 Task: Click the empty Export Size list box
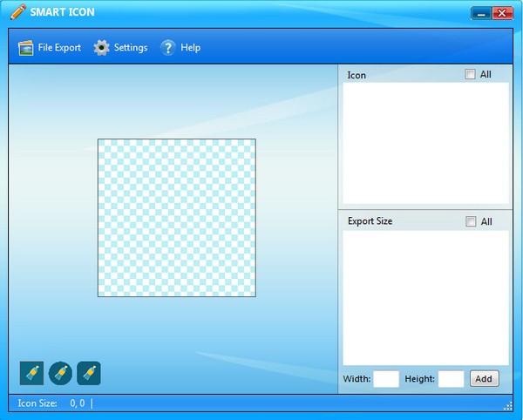(425, 298)
